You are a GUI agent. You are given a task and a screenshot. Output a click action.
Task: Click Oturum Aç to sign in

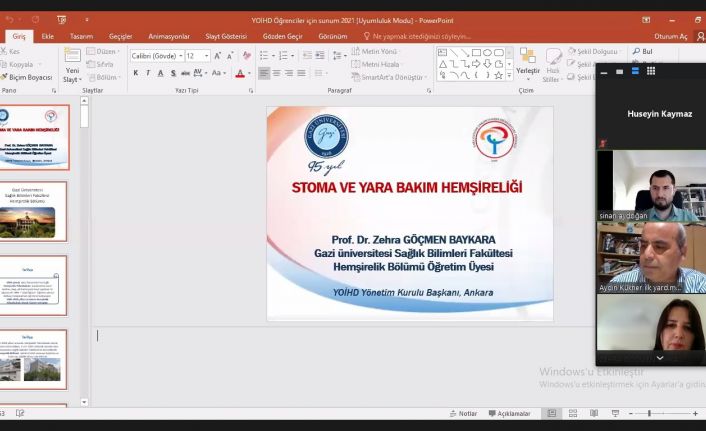click(x=669, y=36)
